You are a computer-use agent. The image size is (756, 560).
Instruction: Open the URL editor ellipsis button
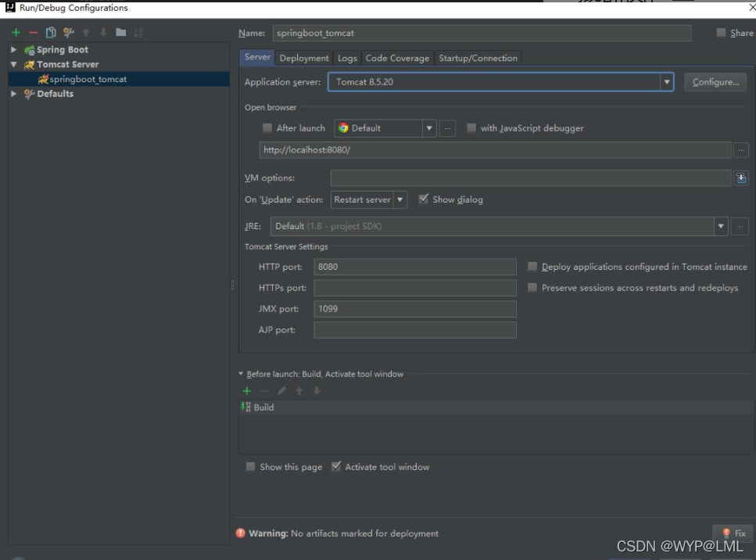click(741, 150)
